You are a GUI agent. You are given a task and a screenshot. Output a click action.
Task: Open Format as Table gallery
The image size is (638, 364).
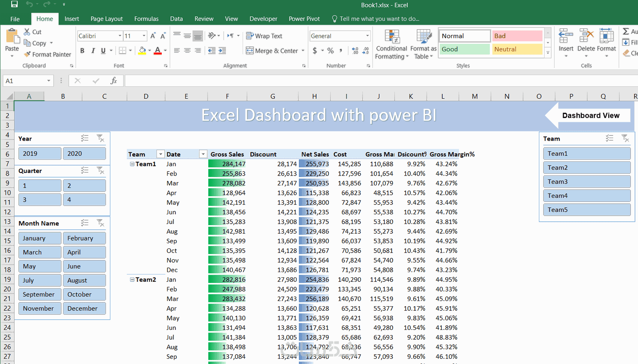pyautogui.click(x=424, y=44)
